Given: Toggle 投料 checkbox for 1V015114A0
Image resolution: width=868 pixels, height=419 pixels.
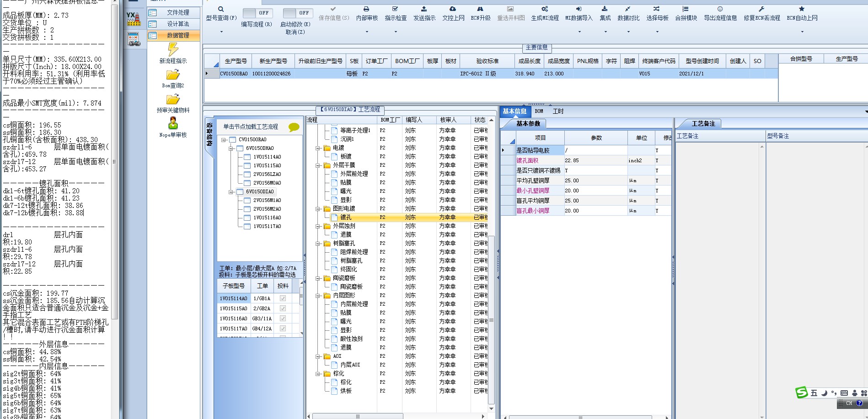Looking at the screenshot, I should click(283, 298).
